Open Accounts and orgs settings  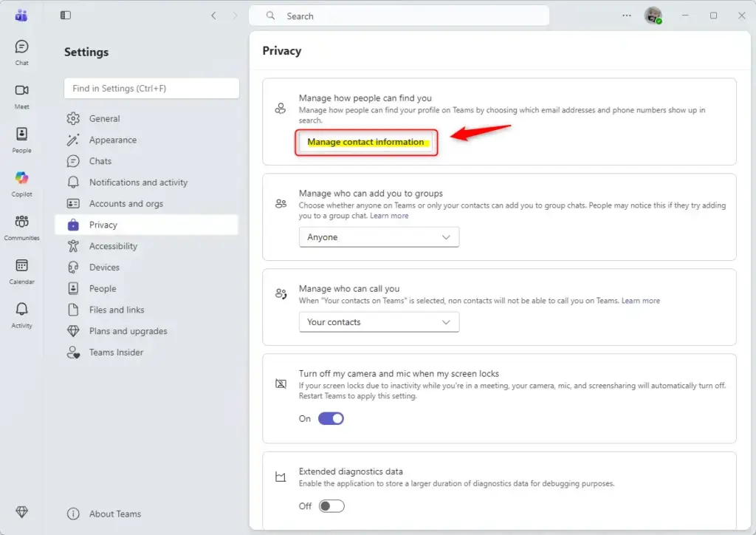[147, 203]
